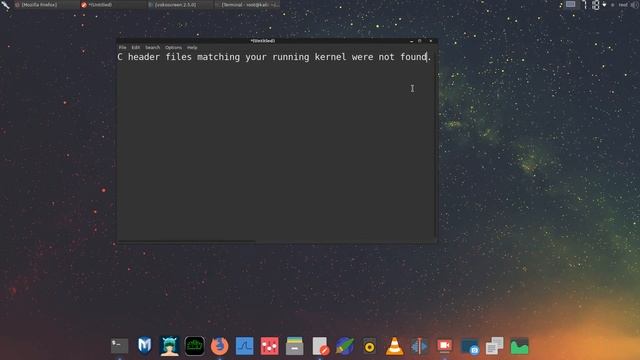Screen dimensions: 640x360
Task: Open the applications menu at top-left
Action: tap(5, 5)
